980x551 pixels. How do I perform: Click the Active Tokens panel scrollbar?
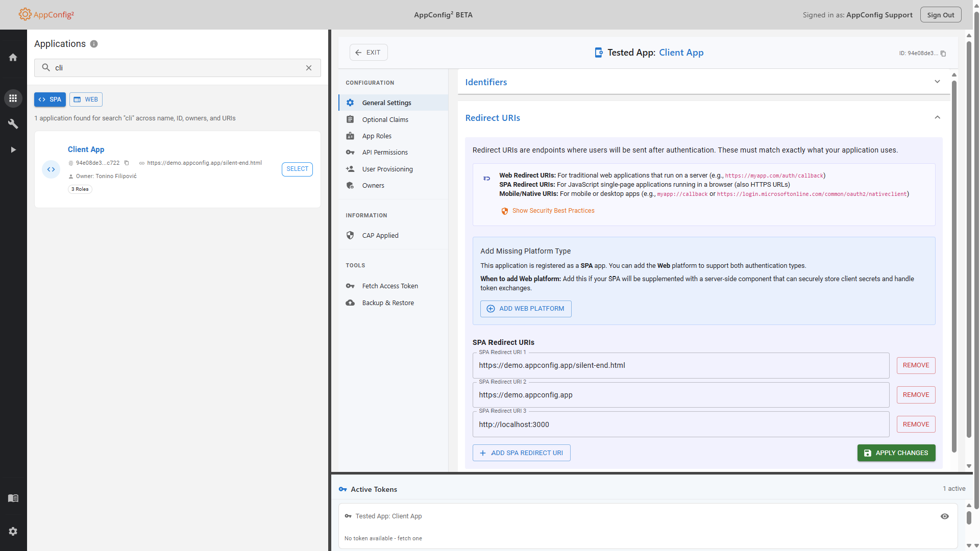click(969, 518)
